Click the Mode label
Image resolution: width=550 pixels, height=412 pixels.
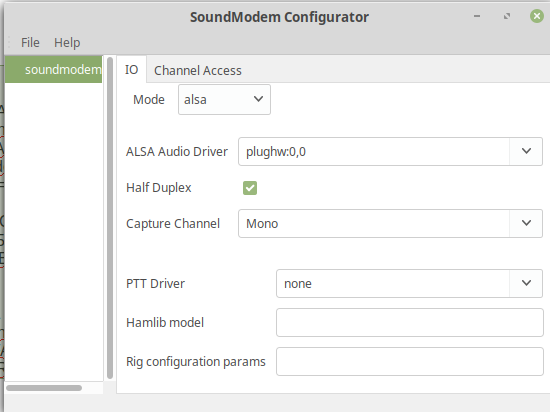149,100
